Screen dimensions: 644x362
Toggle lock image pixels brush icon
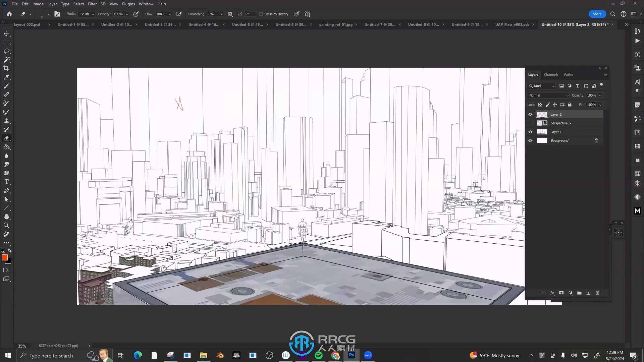(547, 105)
